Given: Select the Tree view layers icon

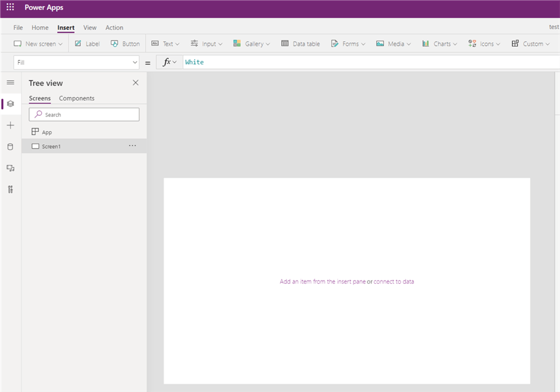Looking at the screenshot, I should point(11,104).
